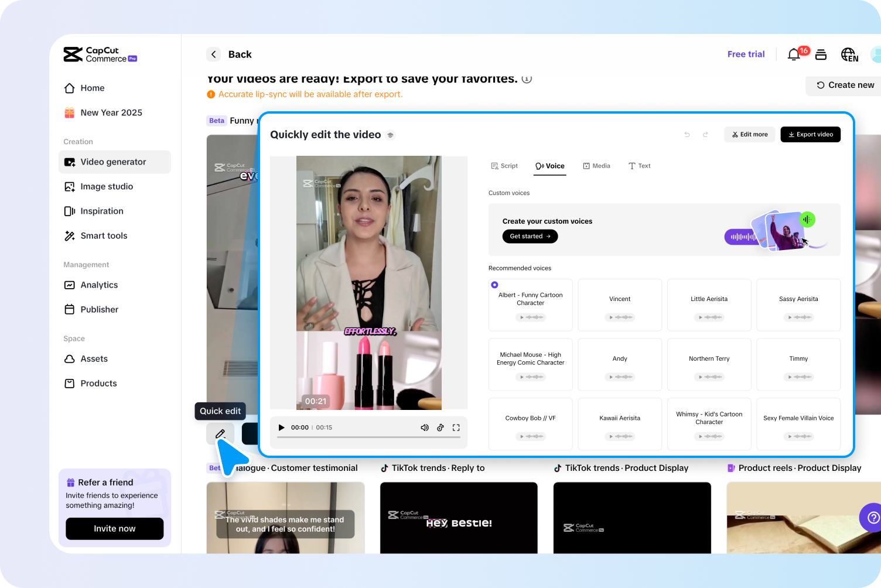
Task: Preview Sexy Female Villain Voice sample
Action: tap(798, 436)
